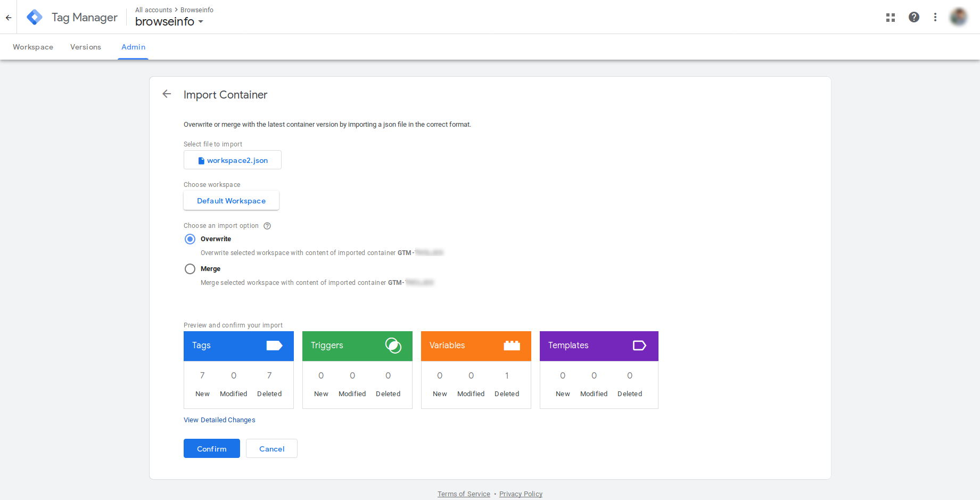
Task: Cancel the container import
Action: tap(271, 448)
